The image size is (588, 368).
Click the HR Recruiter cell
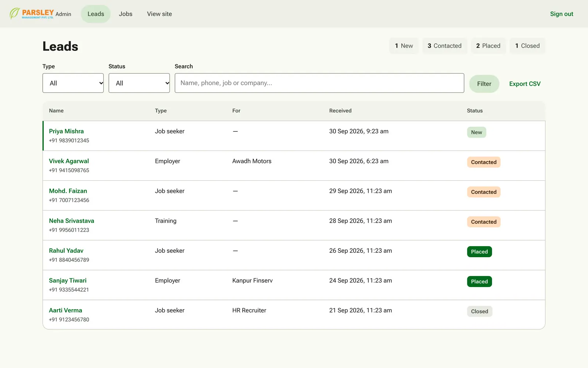pyautogui.click(x=249, y=310)
